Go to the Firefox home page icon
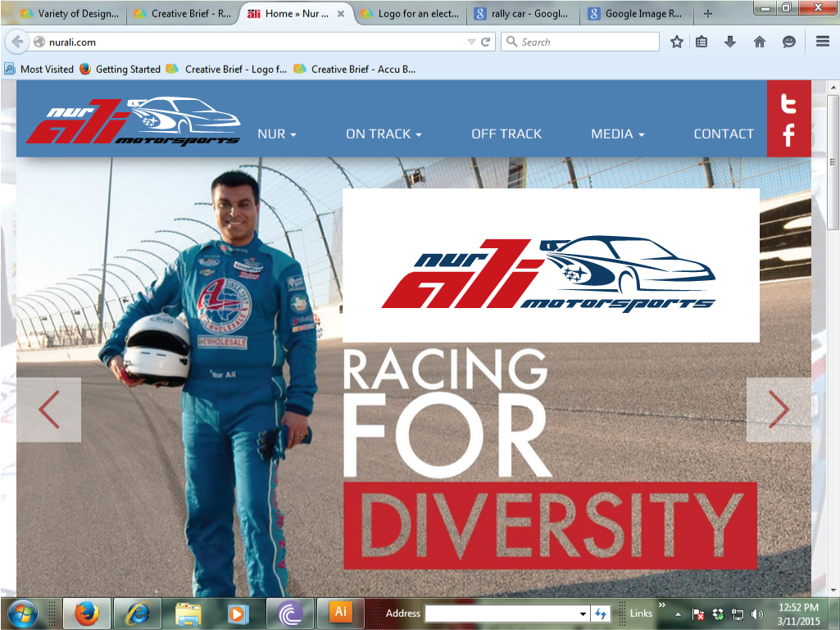Screen dimensions: 840x630 (760, 42)
